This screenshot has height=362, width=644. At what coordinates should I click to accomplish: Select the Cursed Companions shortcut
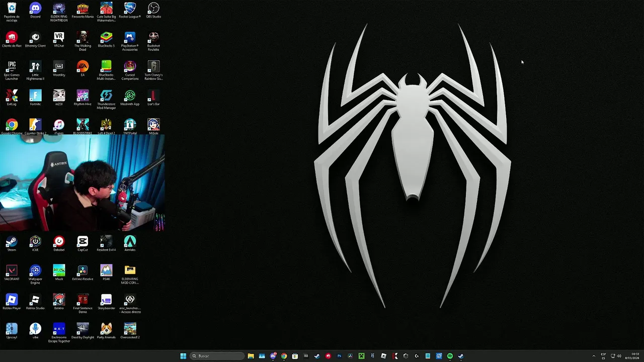[130, 70]
